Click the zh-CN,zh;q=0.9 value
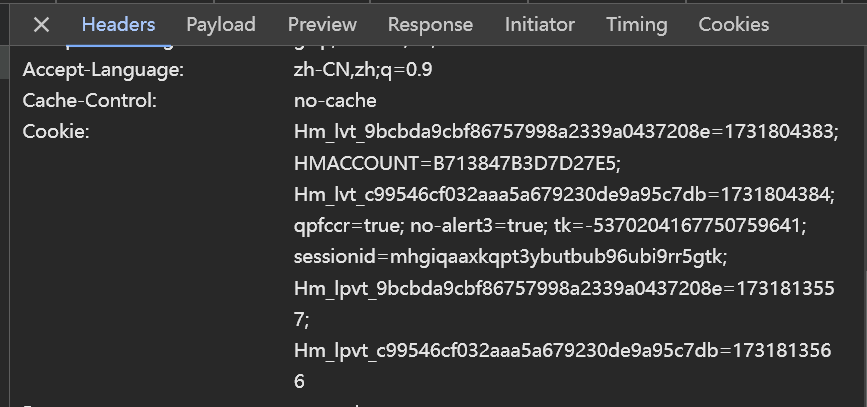The width and height of the screenshot is (867, 407). (363, 70)
